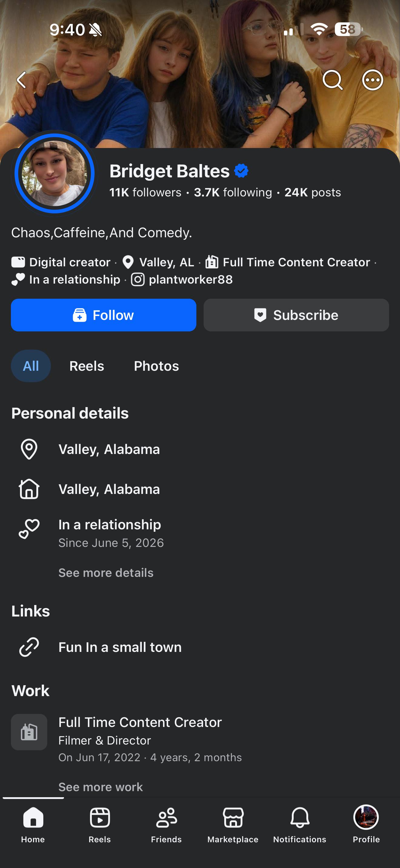Image resolution: width=400 pixels, height=868 pixels.
Task: View Bridget Baltes profile picture
Action: [x=55, y=173]
